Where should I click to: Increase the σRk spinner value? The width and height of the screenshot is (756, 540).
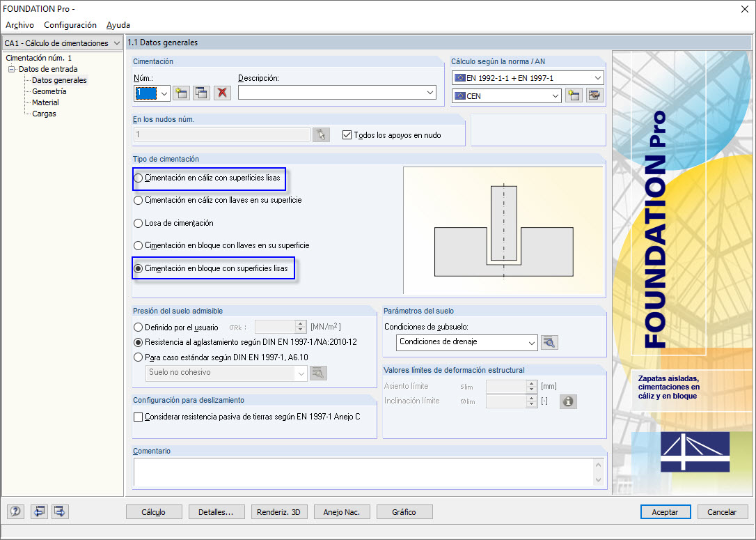[300, 324]
